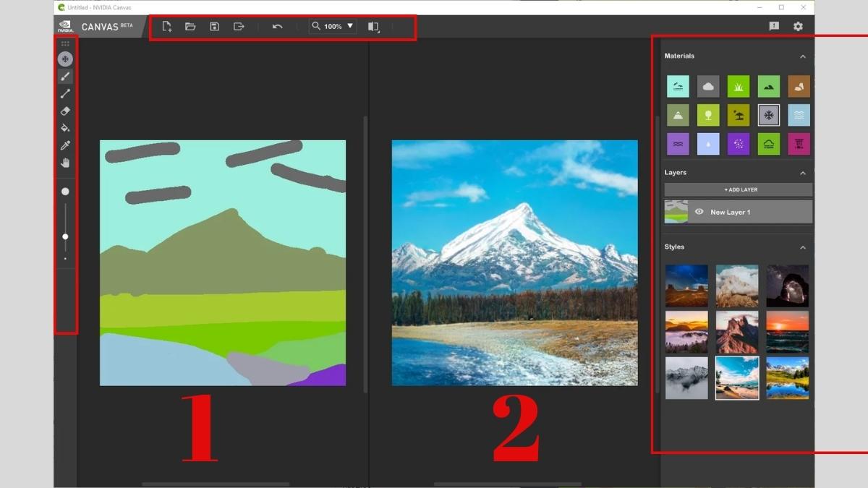Toggle the split view compare icon
Image resolution: width=868 pixels, height=488 pixels.
click(373, 27)
